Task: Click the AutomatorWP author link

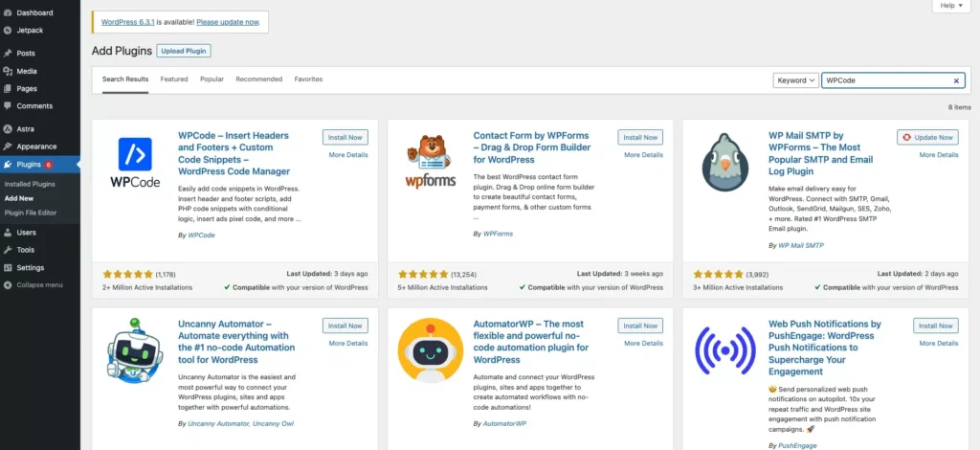Action: point(504,423)
